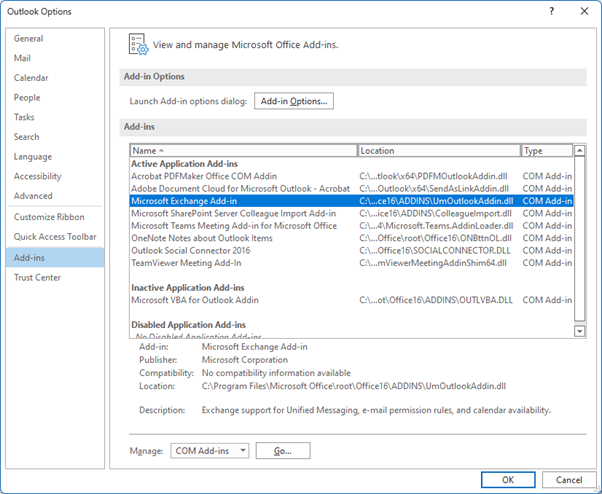Click the add-ins list vertical scrollbar thumb

(x=579, y=239)
